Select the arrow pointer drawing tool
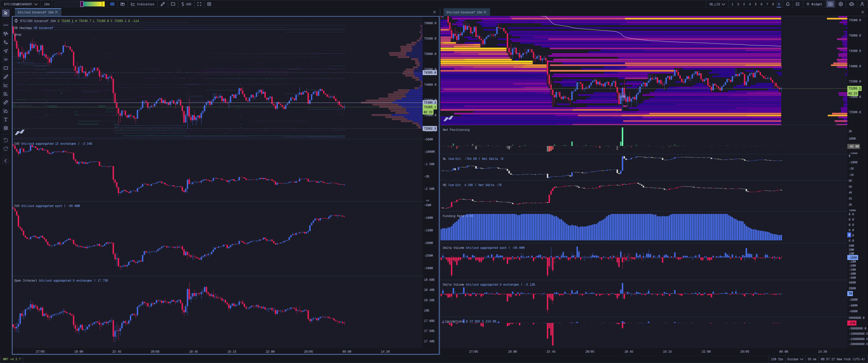This screenshot has height=363, width=868. click(6, 51)
